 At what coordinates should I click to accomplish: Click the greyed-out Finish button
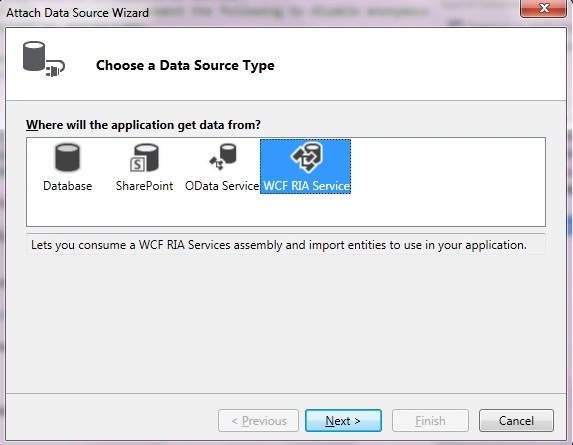pos(430,421)
